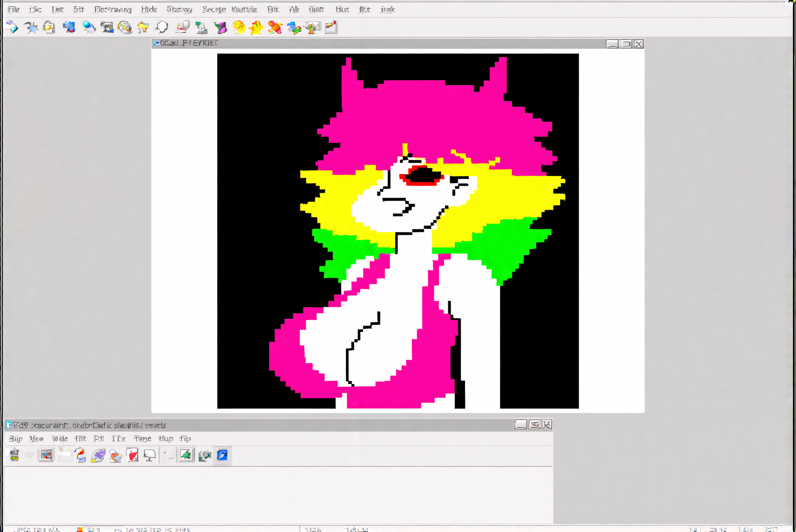Viewport: 796px width, 532px height.
Task: Open the Hide menu in the top menu bar
Action: [149, 10]
